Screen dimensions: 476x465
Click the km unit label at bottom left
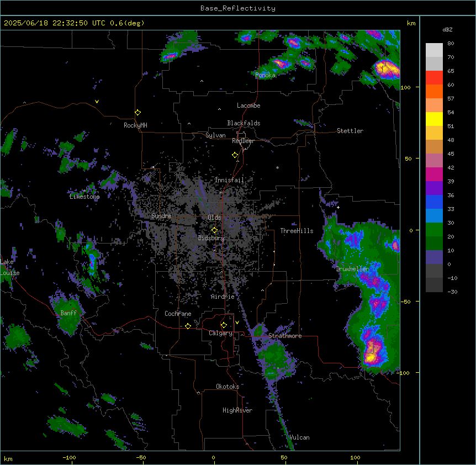[x=8, y=458]
